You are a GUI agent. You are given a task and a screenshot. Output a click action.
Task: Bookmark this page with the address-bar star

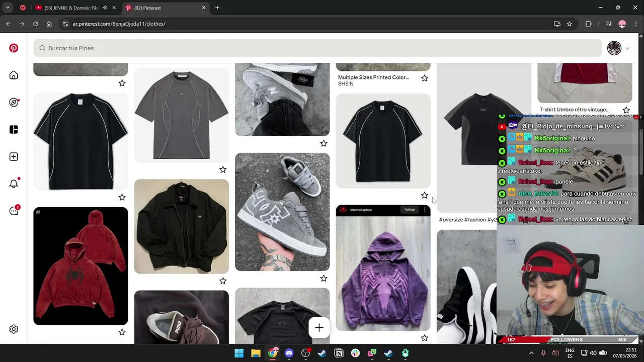point(570,24)
